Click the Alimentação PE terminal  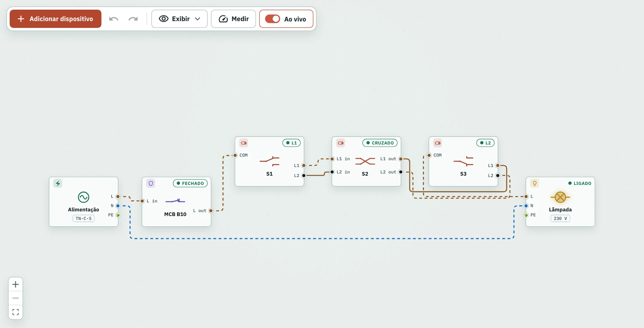pyautogui.click(x=118, y=215)
